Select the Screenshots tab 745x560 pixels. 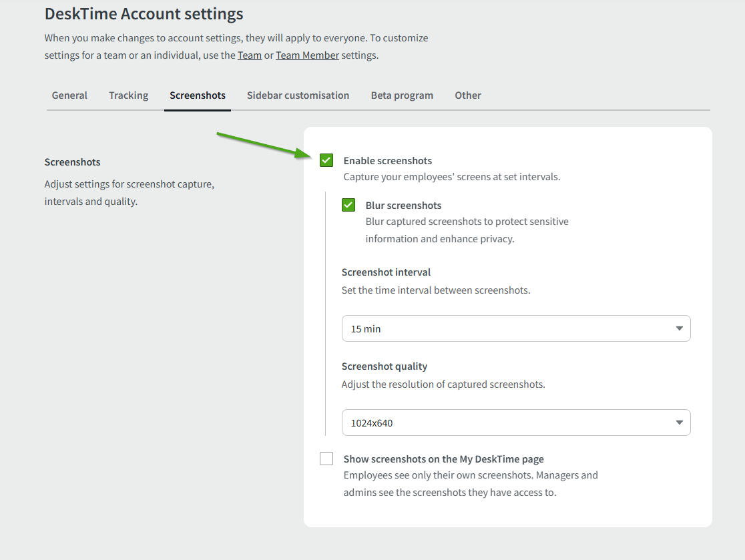tap(198, 95)
